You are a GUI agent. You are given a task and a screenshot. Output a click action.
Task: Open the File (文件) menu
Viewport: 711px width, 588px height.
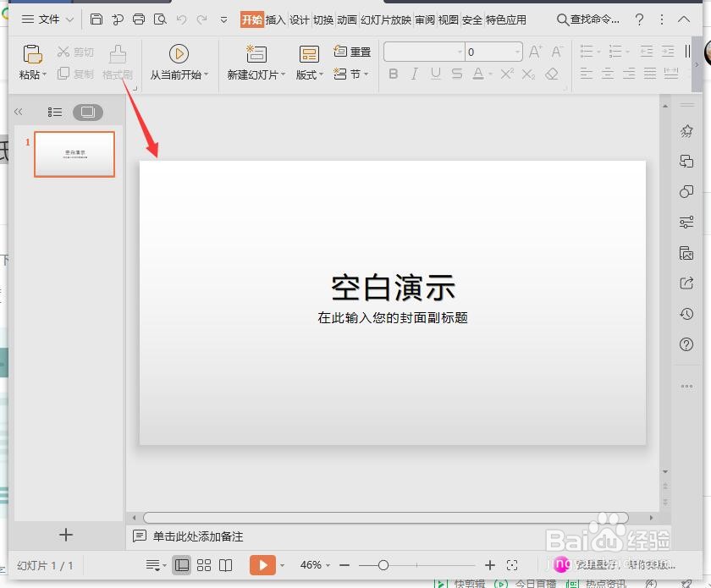coord(47,19)
